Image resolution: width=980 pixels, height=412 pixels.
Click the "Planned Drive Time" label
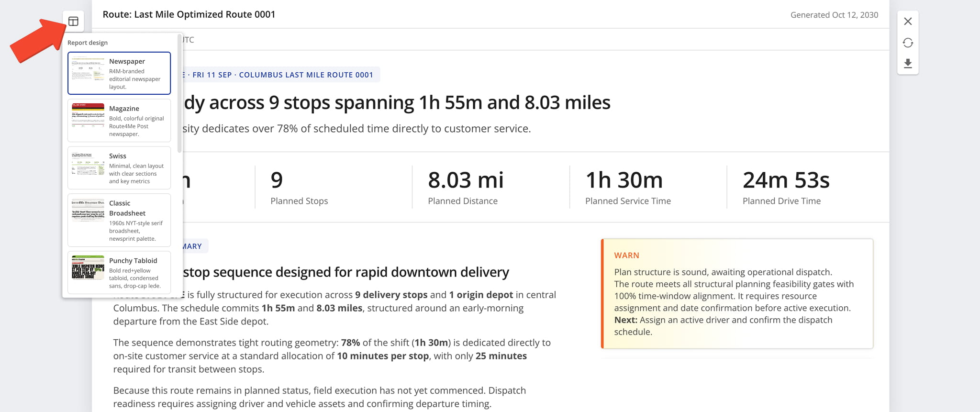coord(781,201)
